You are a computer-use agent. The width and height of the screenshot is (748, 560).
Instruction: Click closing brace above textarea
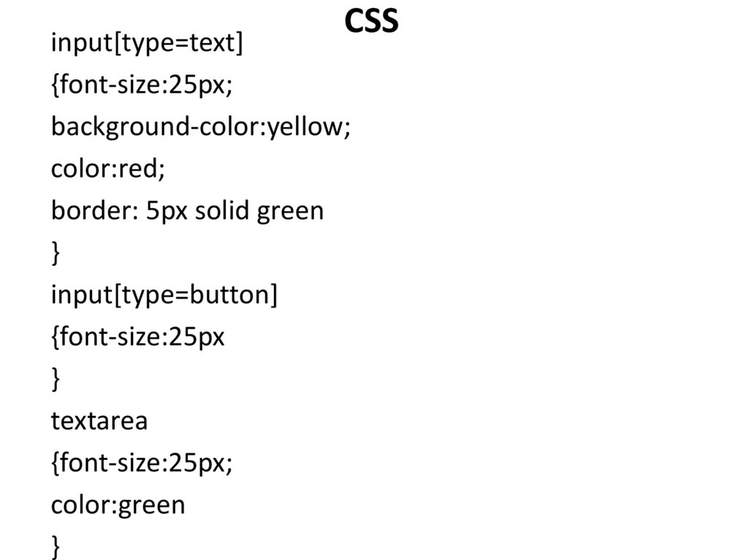pyautogui.click(x=56, y=379)
